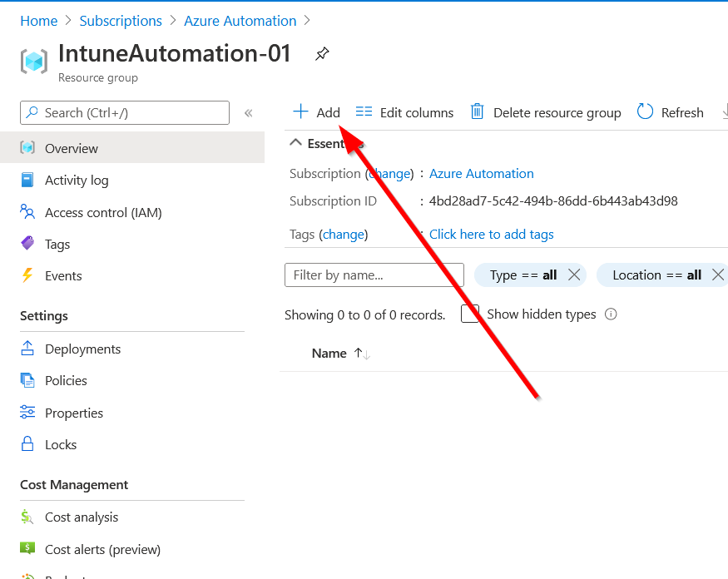The height and width of the screenshot is (579, 728).
Task: Click the resource group cube icon in header
Action: tap(34, 62)
